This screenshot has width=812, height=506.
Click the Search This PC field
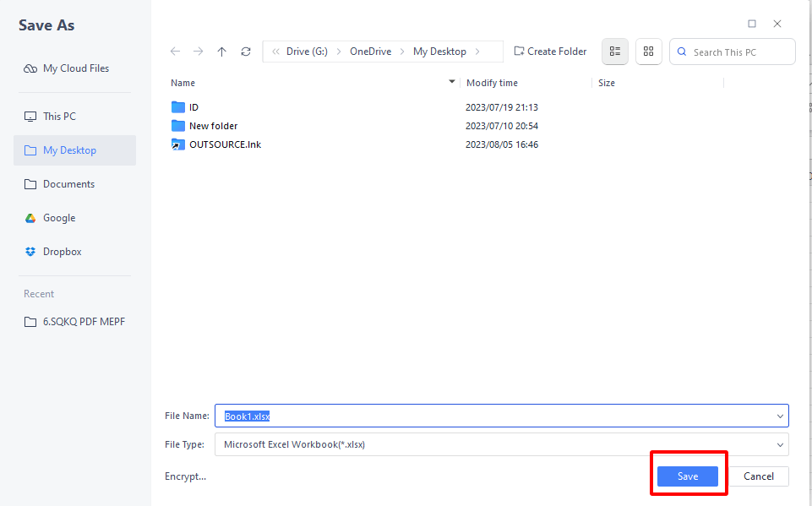click(x=733, y=52)
